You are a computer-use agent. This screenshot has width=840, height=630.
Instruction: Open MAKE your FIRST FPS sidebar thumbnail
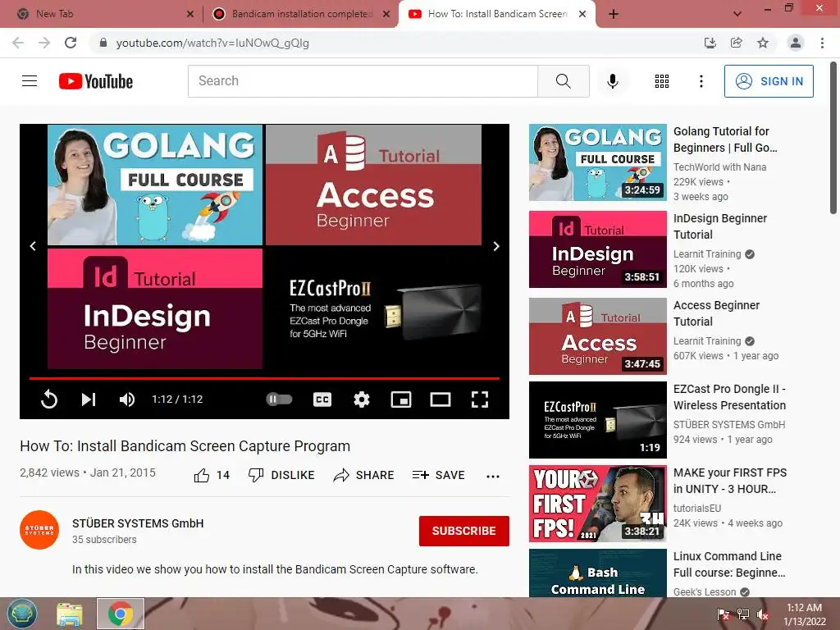[598, 504]
